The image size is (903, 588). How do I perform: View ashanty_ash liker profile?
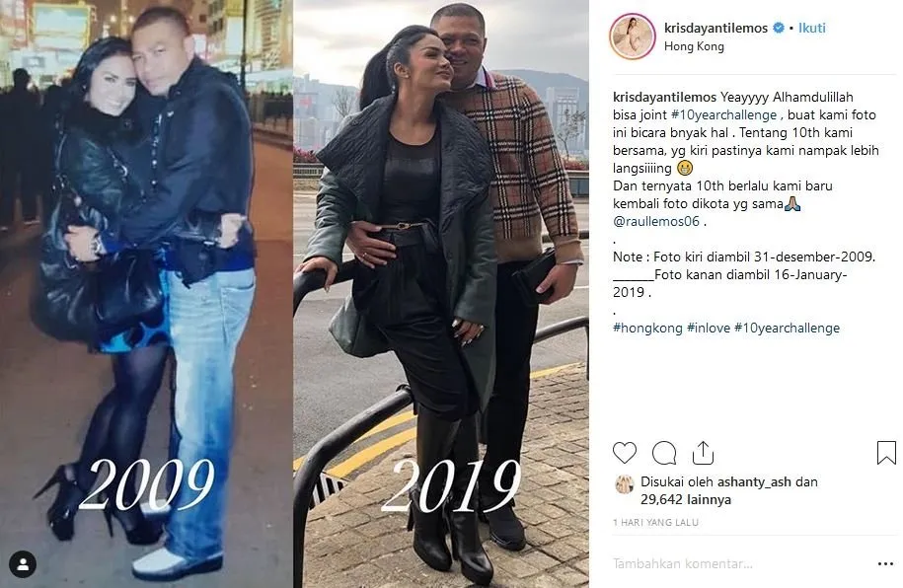754,482
